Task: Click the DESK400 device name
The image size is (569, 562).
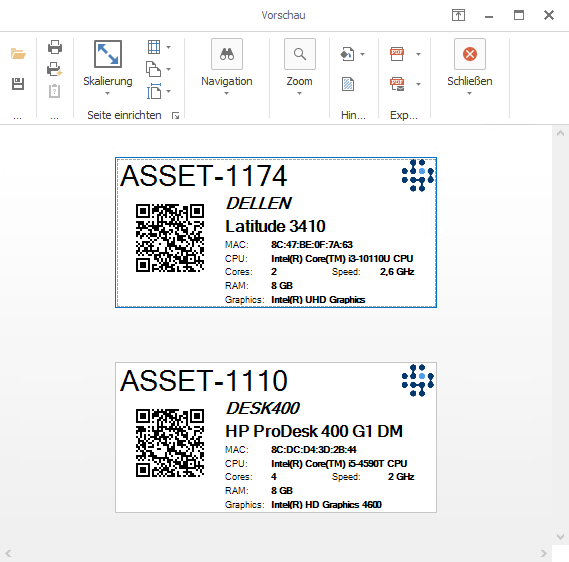Action: coord(263,408)
